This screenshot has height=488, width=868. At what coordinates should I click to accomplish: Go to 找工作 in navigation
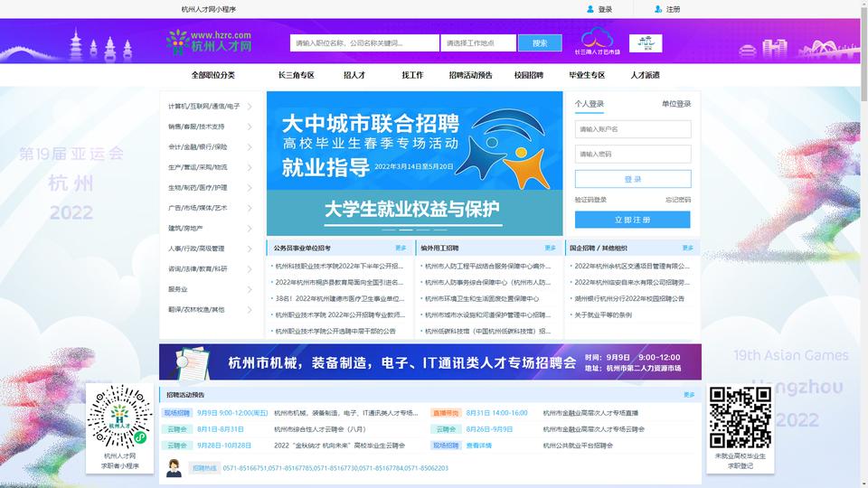click(412, 75)
